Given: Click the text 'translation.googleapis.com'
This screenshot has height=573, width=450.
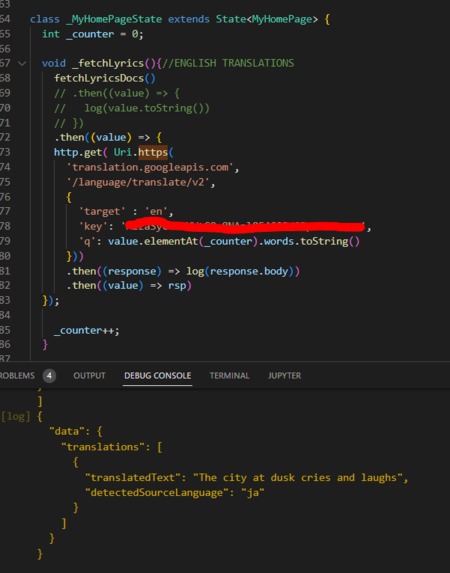Looking at the screenshot, I should pos(151,167).
